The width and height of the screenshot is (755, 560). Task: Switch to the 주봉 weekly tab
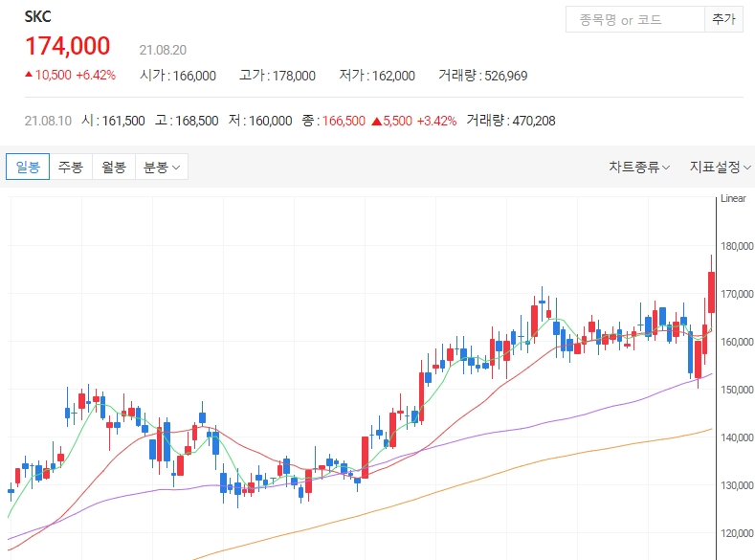pyautogui.click(x=71, y=167)
